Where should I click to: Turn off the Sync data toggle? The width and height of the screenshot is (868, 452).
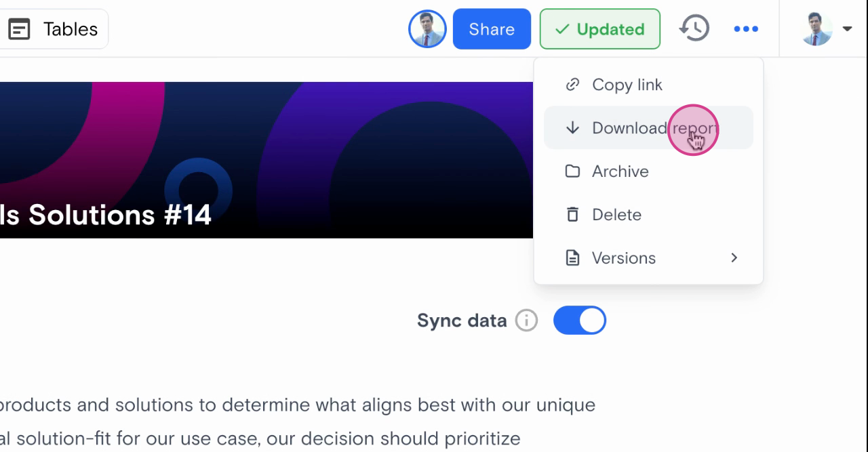pos(580,321)
